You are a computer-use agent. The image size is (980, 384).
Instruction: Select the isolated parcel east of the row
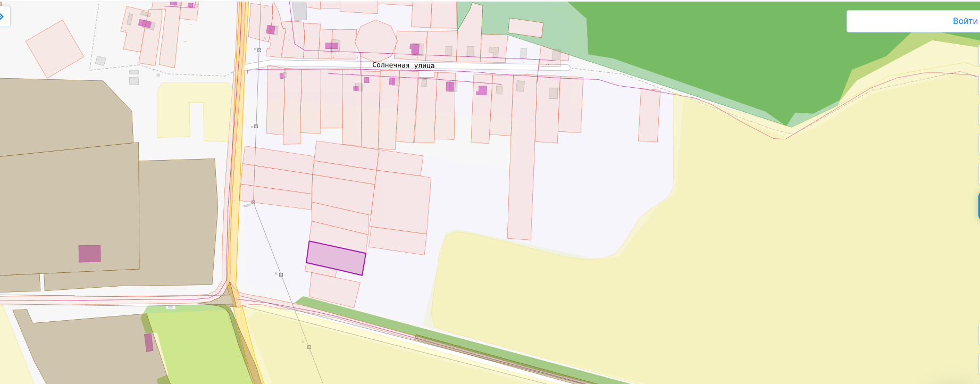pos(649,115)
